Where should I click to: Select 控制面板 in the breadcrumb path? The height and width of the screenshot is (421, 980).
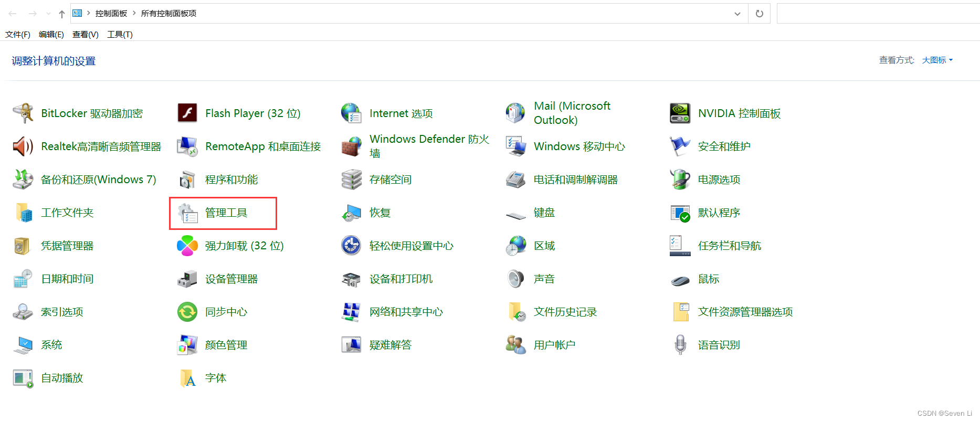111,13
